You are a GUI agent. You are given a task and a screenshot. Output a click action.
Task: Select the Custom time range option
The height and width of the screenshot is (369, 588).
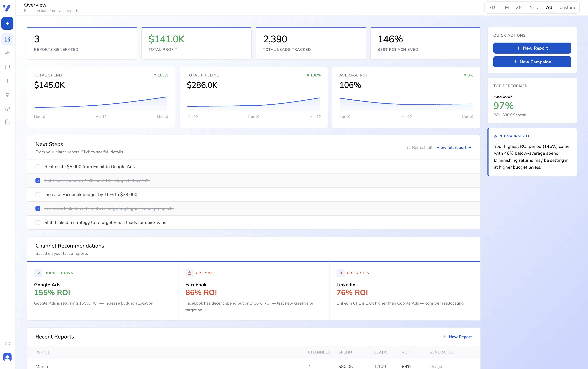tap(567, 7)
